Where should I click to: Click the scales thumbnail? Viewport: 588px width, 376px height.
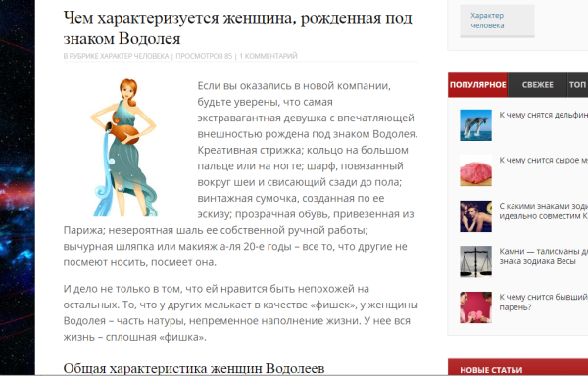475,261
